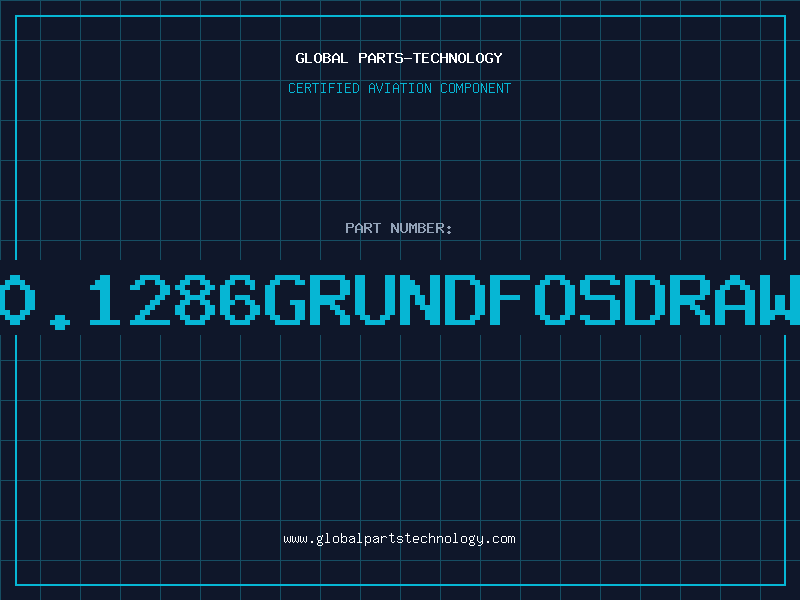Select the CERTIFIED AVIATION COMPONENT subtitle
The image size is (800, 600).
coord(399,88)
